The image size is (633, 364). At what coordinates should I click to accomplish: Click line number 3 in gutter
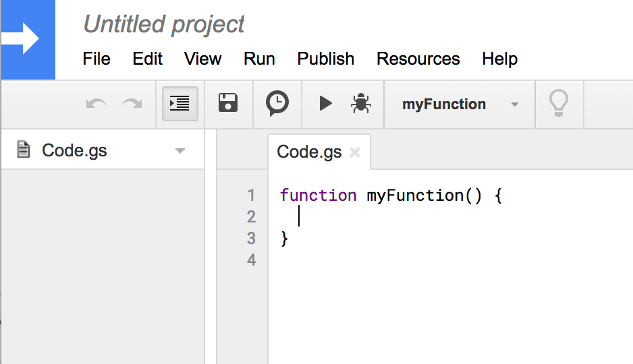(x=251, y=238)
